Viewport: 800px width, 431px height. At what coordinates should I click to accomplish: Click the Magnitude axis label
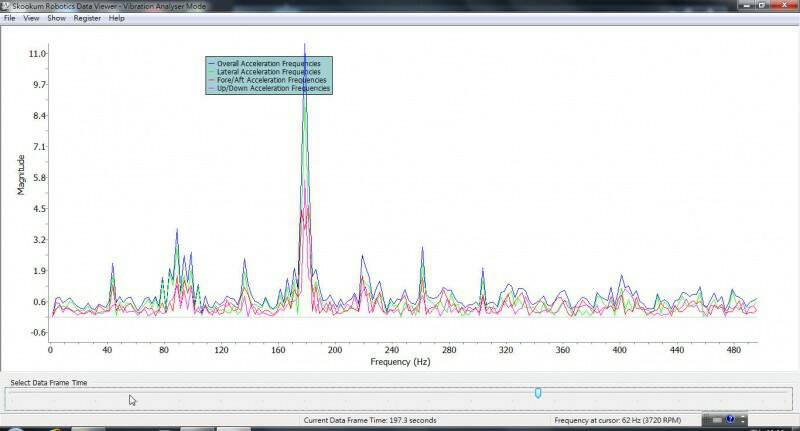coord(21,175)
